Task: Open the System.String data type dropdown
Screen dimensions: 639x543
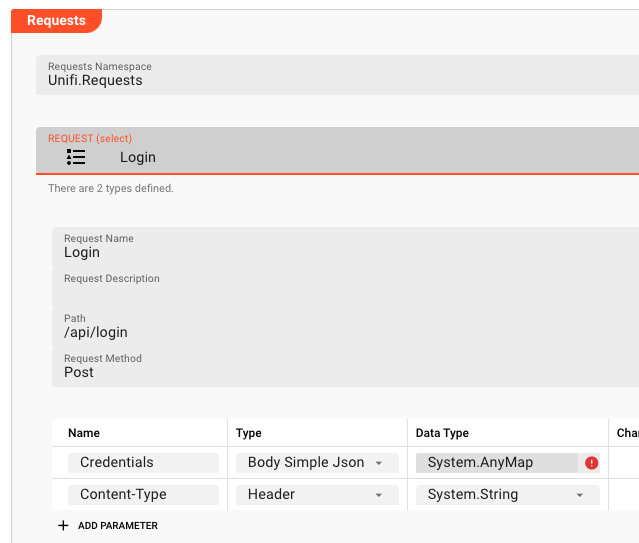Action: tap(507, 494)
